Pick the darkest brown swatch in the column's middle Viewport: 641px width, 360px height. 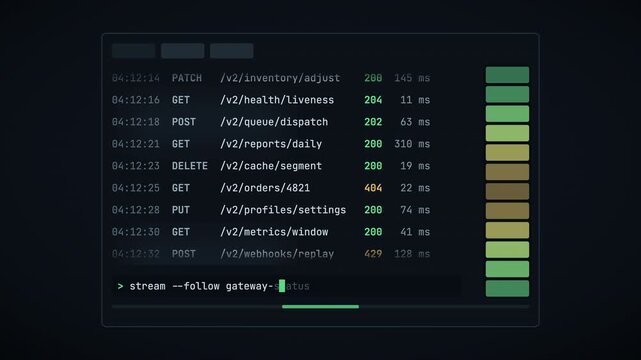coord(507,191)
